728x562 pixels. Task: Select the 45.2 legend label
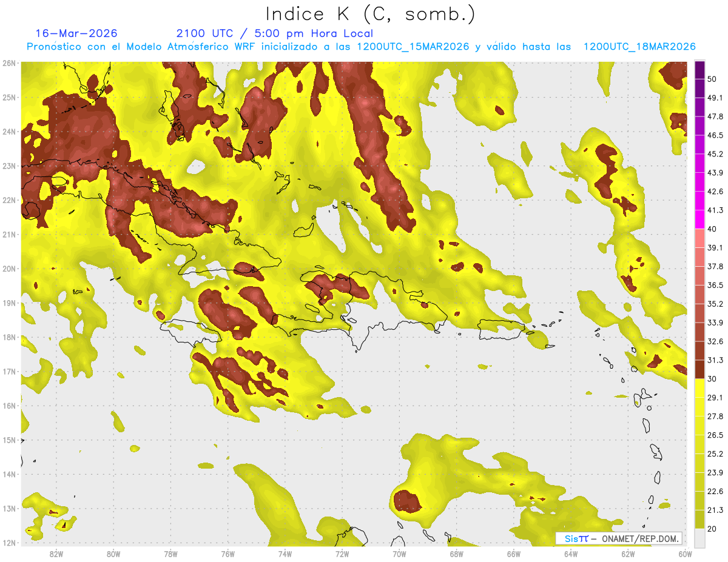(x=715, y=154)
